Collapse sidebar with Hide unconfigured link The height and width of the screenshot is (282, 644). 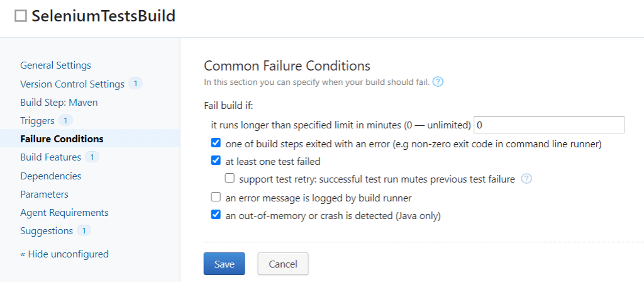pos(64,254)
